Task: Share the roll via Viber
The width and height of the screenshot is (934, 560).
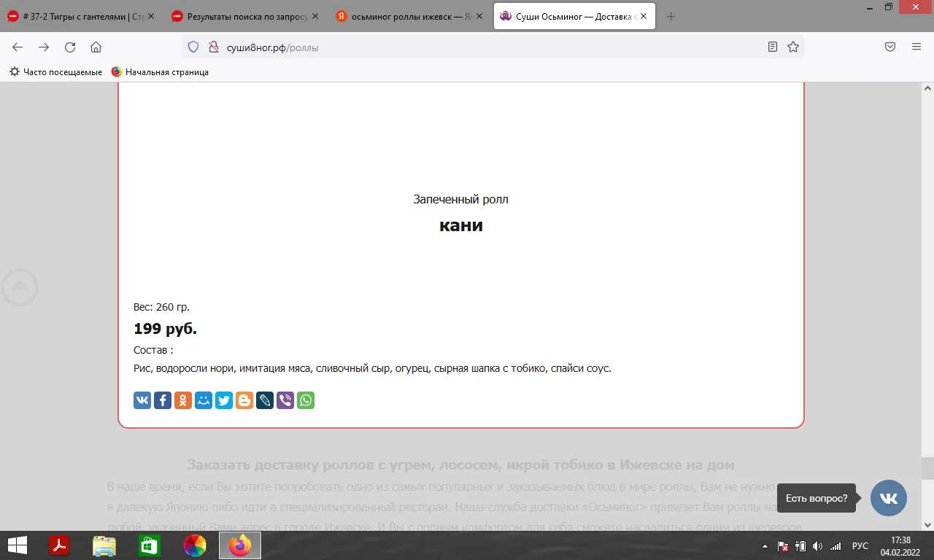Action: click(285, 400)
